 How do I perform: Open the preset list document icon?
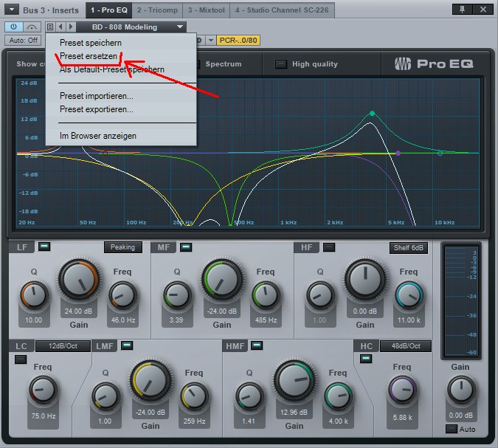(50, 27)
